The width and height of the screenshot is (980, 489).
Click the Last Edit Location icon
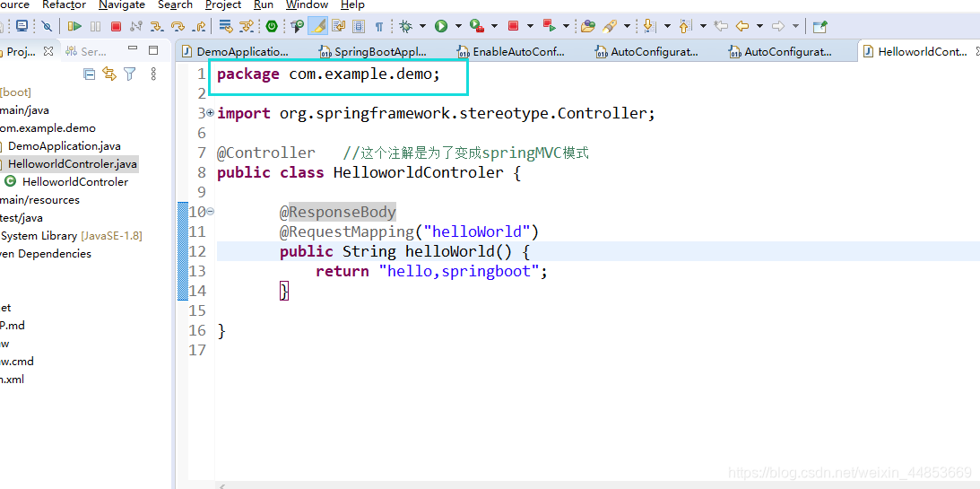[x=721, y=26]
